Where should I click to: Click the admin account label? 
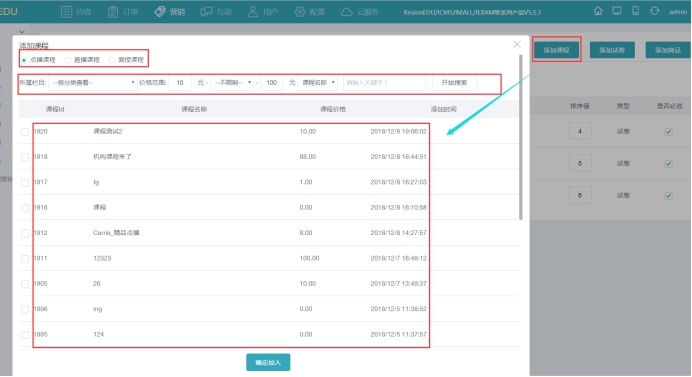click(x=678, y=12)
